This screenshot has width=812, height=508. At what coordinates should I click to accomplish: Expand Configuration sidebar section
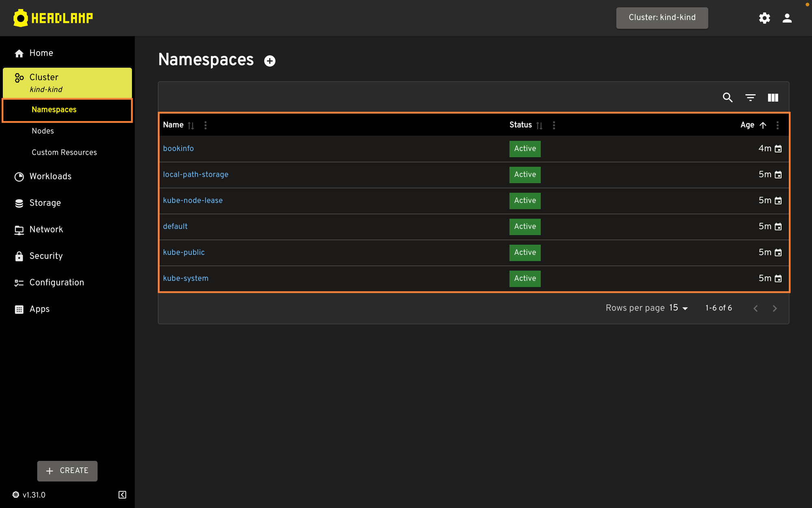67,282
